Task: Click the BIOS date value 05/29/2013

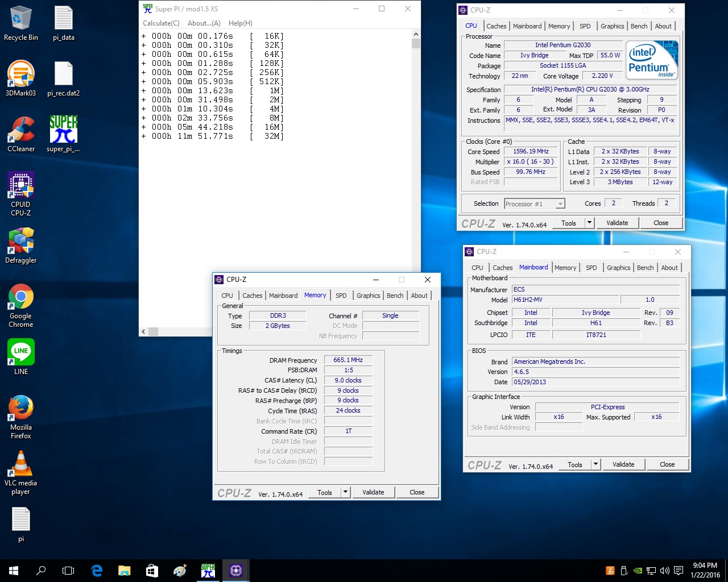Action: click(x=595, y=382)
